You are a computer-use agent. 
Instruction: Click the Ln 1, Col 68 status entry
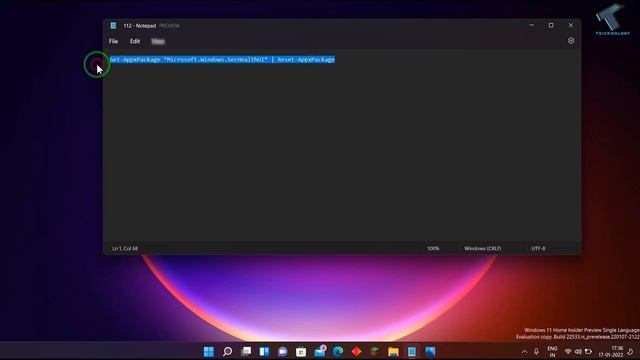[x=125, y=248]
